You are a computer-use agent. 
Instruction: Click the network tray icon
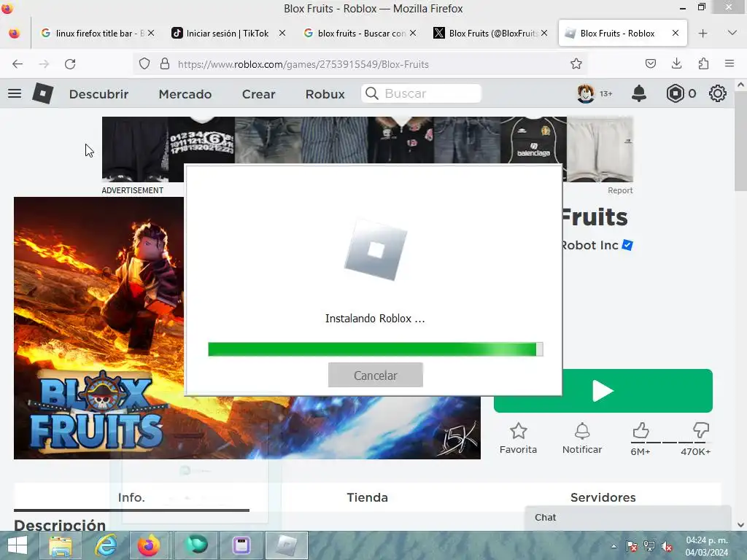coord(649,546)
